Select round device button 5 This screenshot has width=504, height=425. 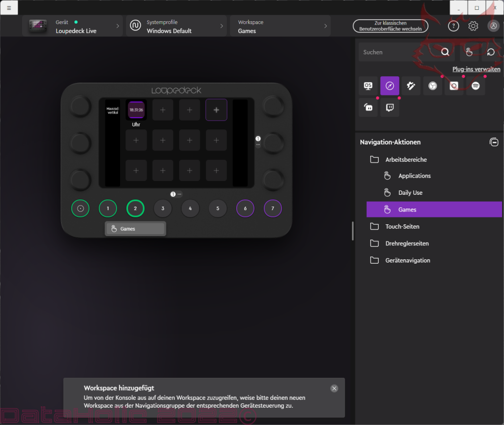[218, 209]
